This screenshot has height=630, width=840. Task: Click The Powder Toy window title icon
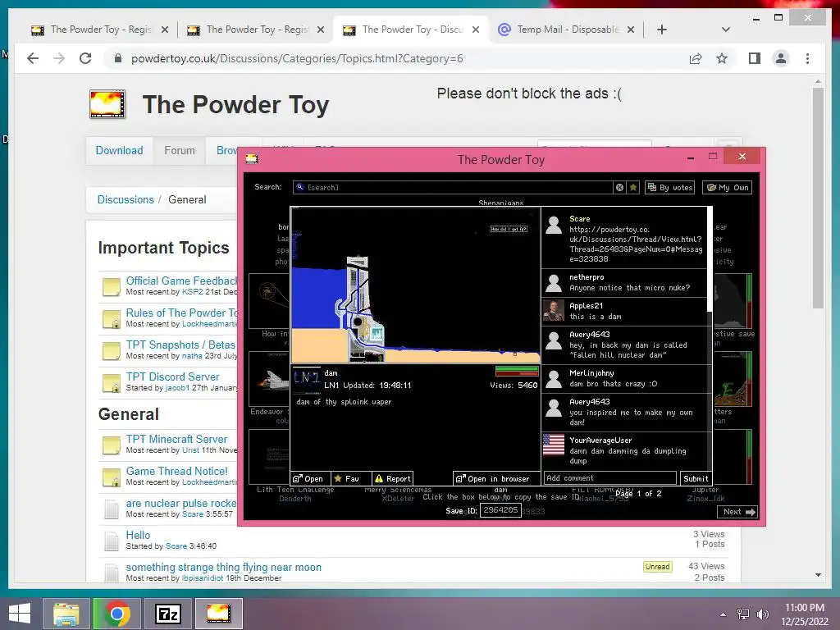tap(252, 159)
